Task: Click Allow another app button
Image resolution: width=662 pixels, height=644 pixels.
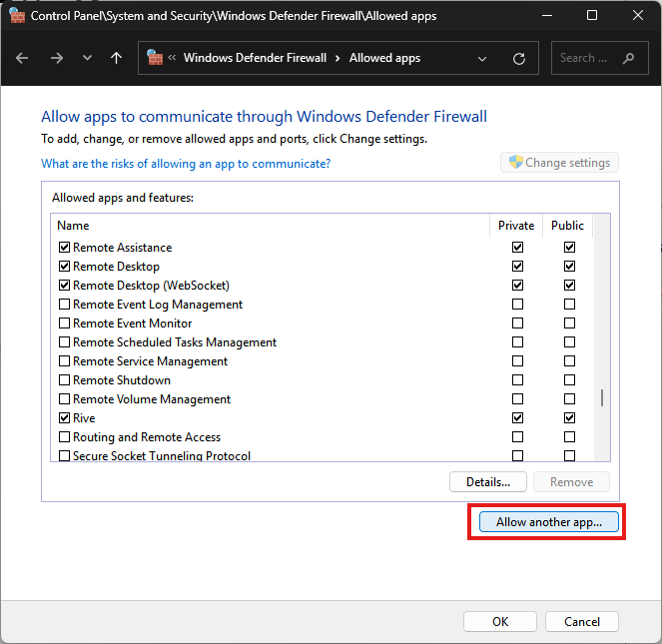Action: [549, 522]
